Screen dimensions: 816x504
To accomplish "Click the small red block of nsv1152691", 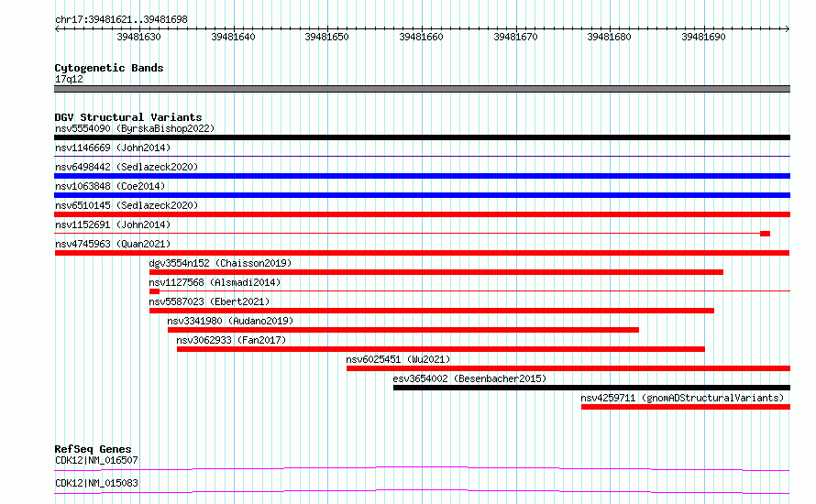I will (x=765, y=234).
